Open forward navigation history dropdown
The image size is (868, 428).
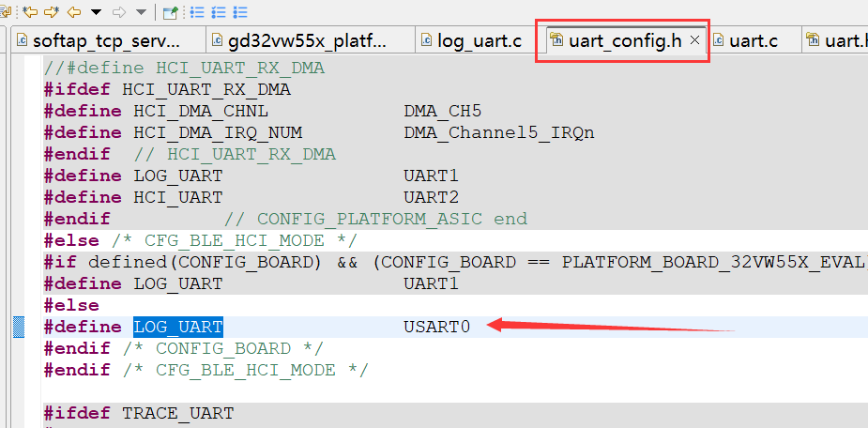tap(142, 12)
